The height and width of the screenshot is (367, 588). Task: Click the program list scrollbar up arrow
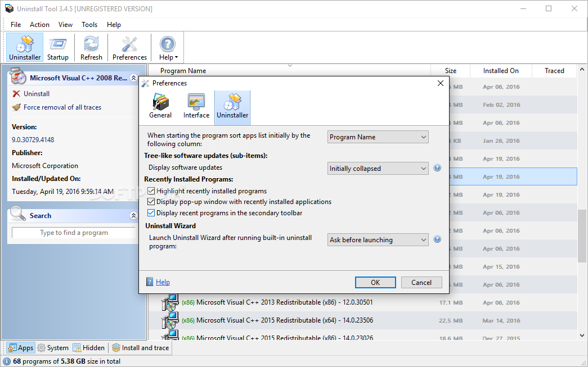[582, 69]
